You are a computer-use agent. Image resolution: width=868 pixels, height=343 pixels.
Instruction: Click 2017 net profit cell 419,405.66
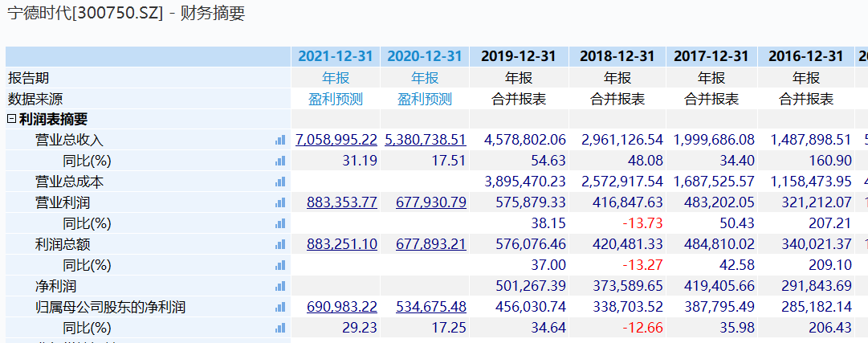tap(719, 287)
